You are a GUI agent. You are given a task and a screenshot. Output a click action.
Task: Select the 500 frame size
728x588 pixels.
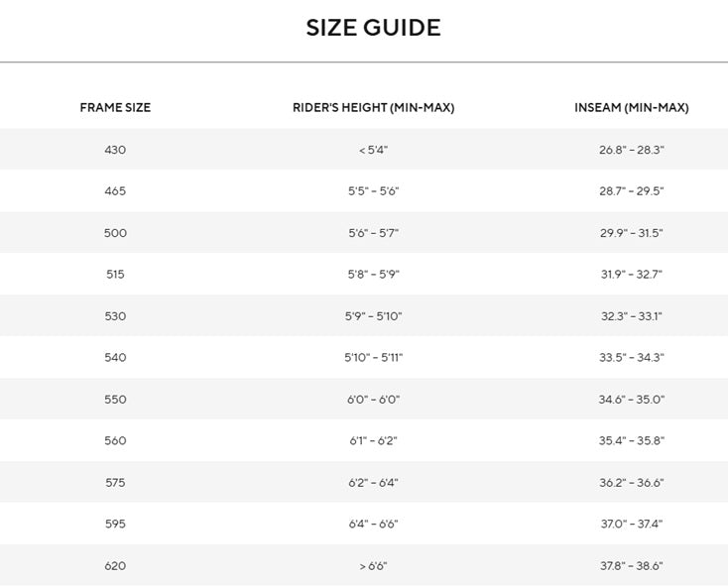[x=115, y=233]
